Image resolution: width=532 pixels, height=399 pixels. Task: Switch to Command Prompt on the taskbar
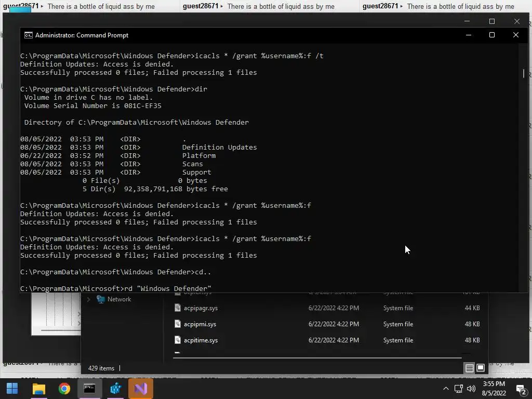tap(89, 389)
